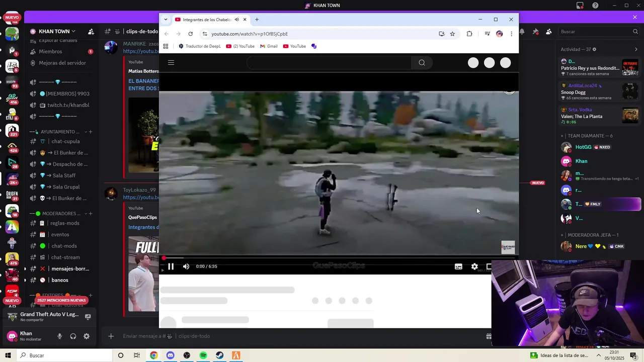Mute the tab via its speaker icon

(236, 20)
